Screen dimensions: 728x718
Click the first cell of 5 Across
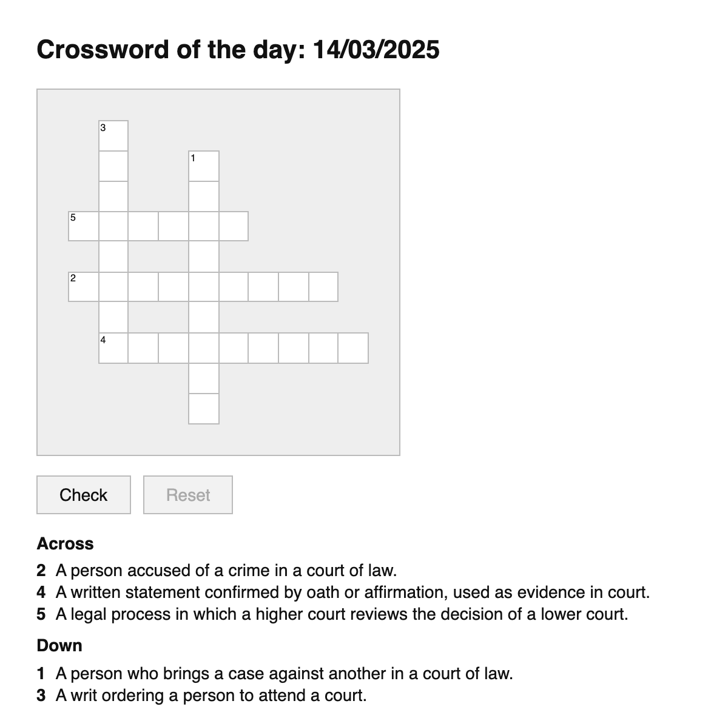pos(83,226)
